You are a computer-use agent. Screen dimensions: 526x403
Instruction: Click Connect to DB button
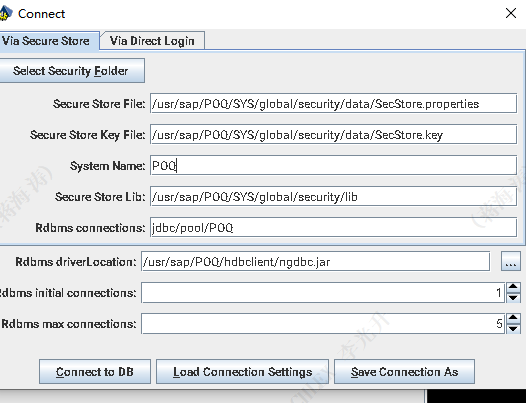coord(95,372)
